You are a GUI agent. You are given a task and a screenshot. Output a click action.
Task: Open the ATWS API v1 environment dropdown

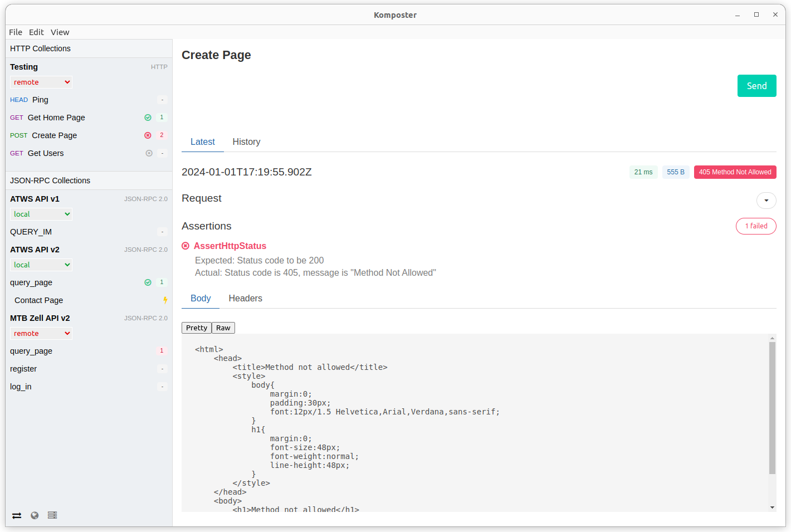click(x=41, y=214)
